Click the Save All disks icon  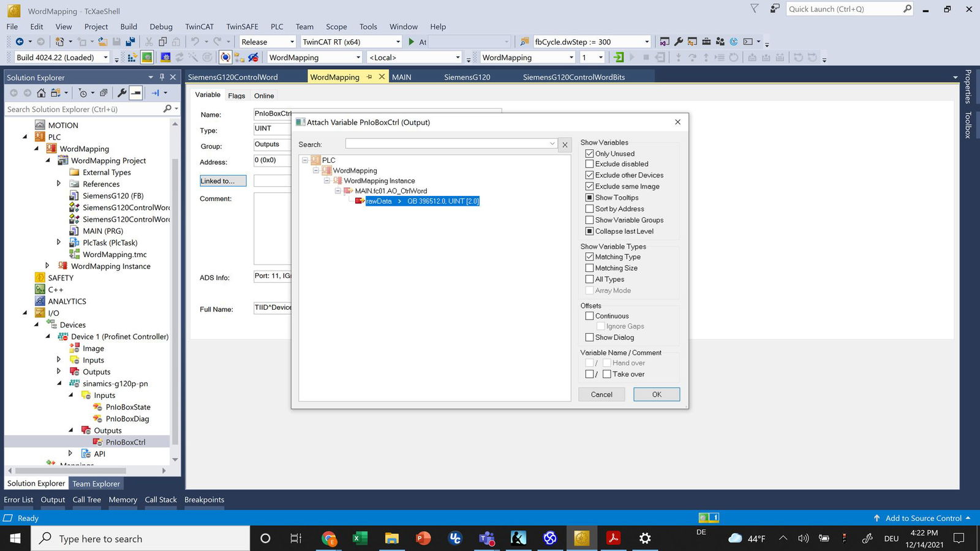coord(130,42)
